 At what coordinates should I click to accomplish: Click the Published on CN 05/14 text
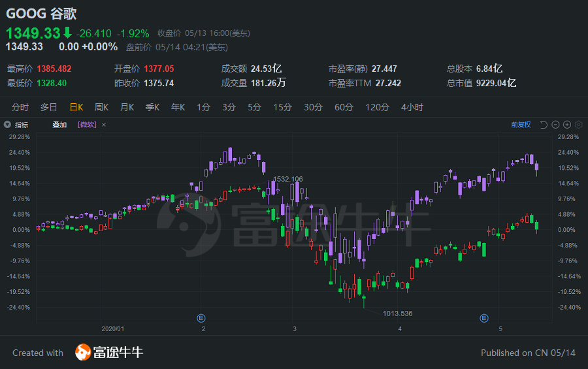(x=528, y=353)
